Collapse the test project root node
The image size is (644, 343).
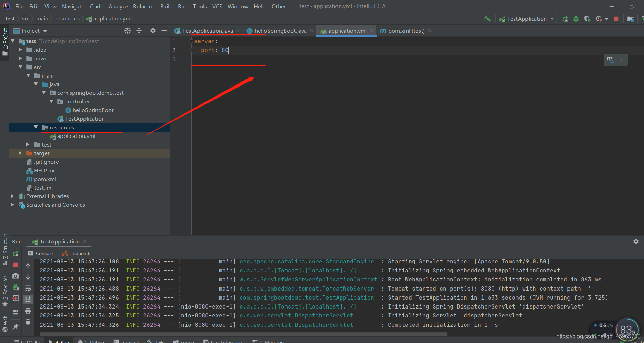click(13, 41)
